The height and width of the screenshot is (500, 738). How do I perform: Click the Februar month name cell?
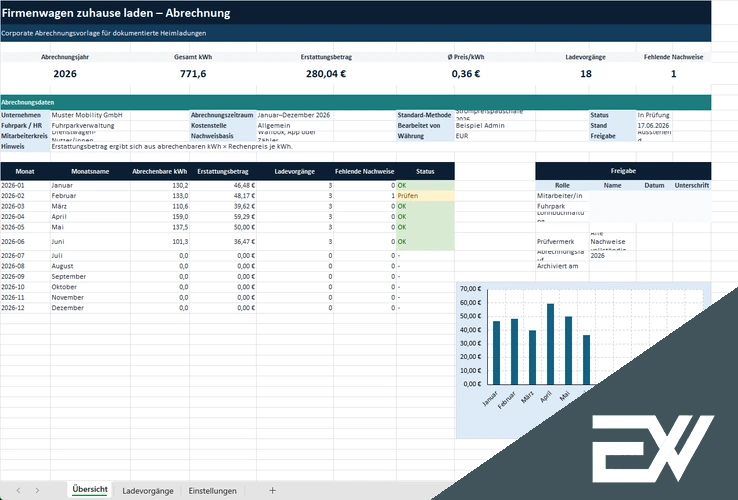90,196
